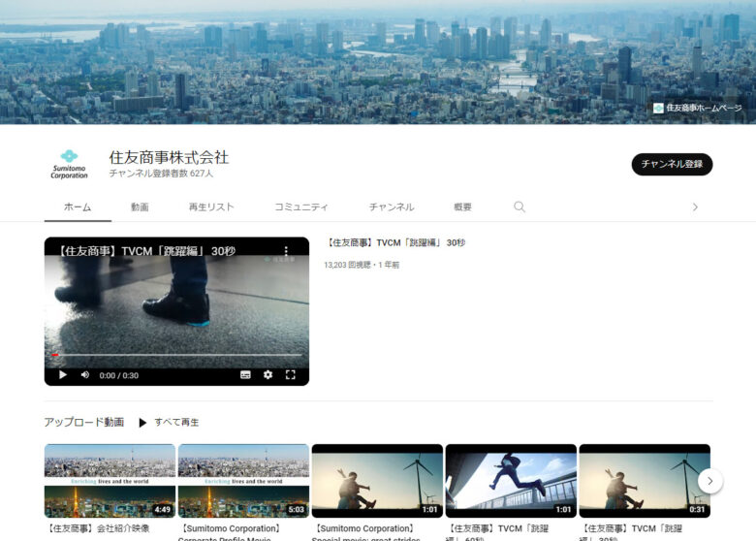Mute the video with the volume icon

85,375
